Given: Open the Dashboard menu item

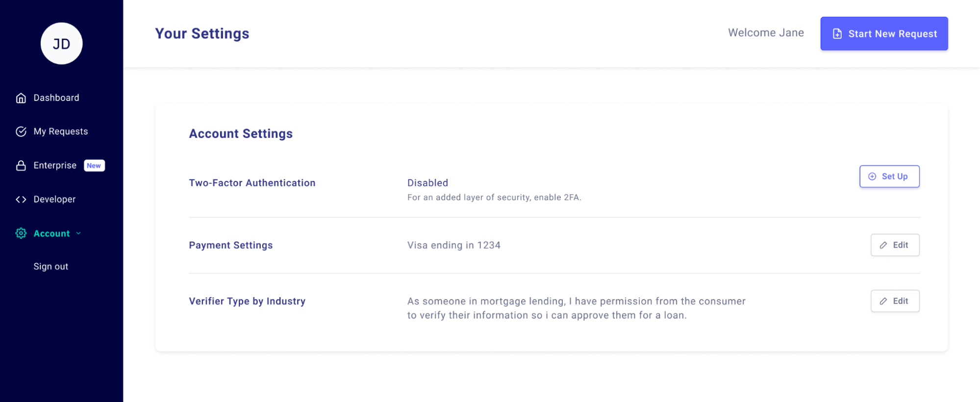Looking at the screenshot, I should point(56,98).
